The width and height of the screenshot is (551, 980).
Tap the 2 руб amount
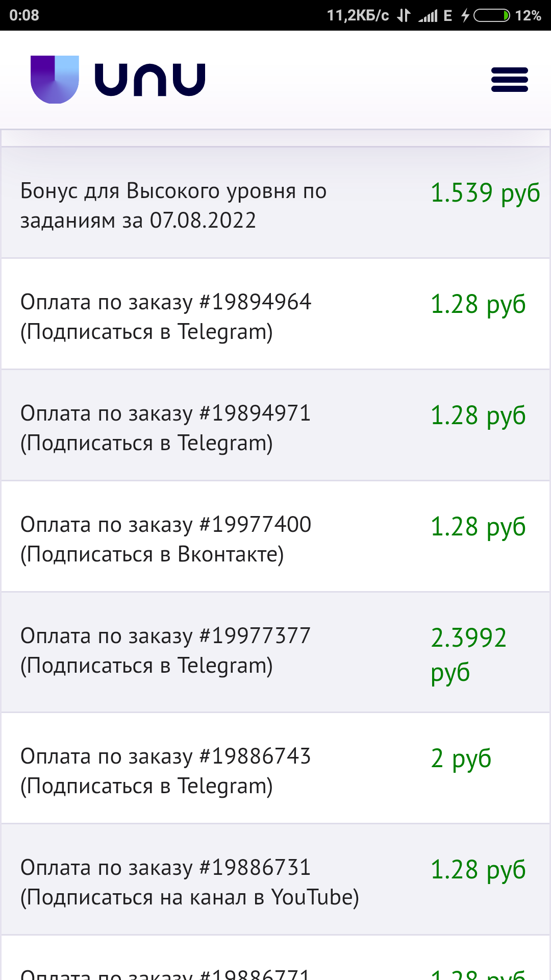461,758
